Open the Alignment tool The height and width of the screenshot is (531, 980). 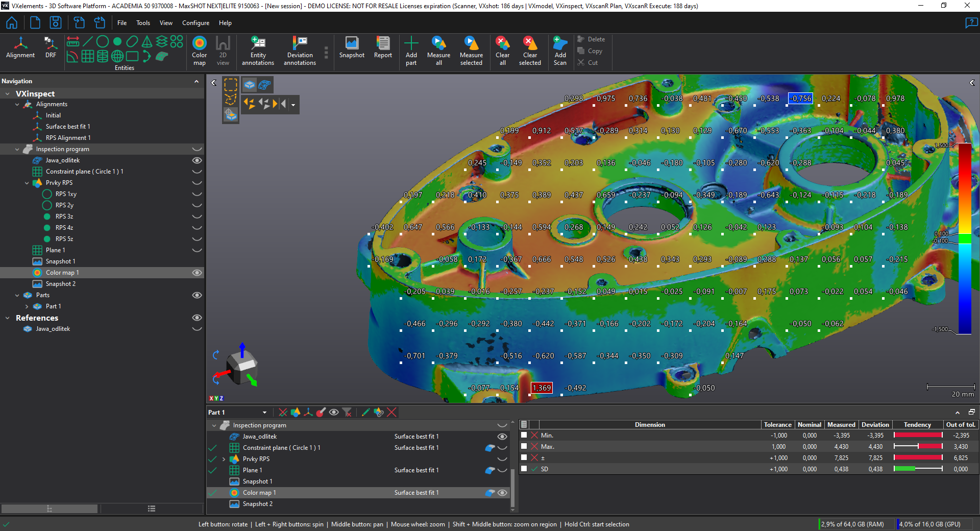click(20, 47)
